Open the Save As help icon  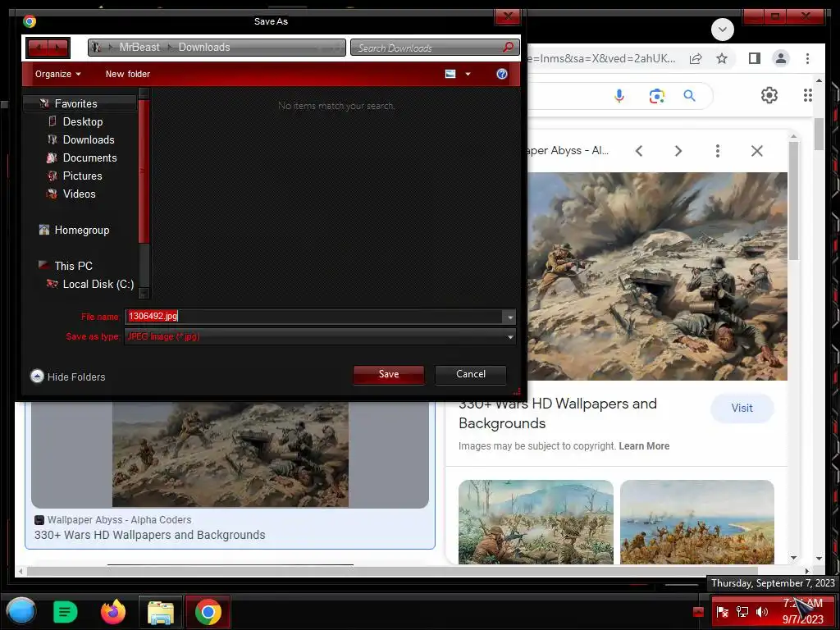pyautogui.click(x=501, y=74)
